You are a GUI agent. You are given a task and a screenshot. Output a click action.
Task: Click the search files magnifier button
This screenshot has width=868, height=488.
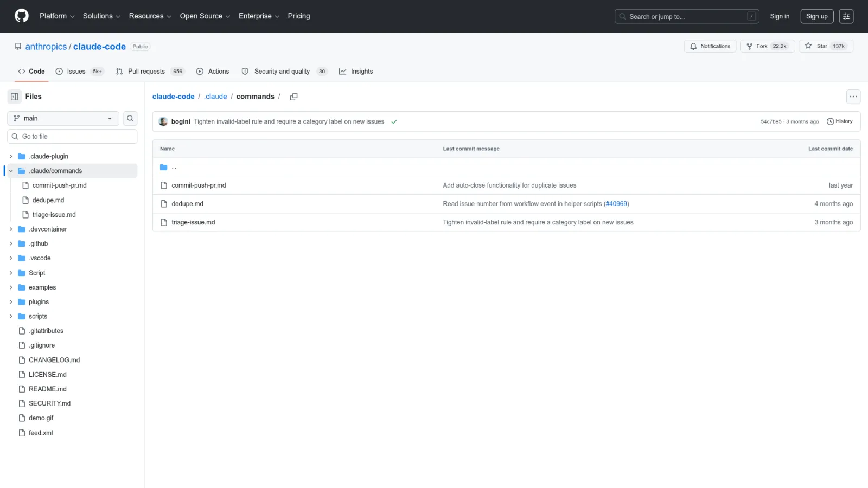tap(130, 118)
